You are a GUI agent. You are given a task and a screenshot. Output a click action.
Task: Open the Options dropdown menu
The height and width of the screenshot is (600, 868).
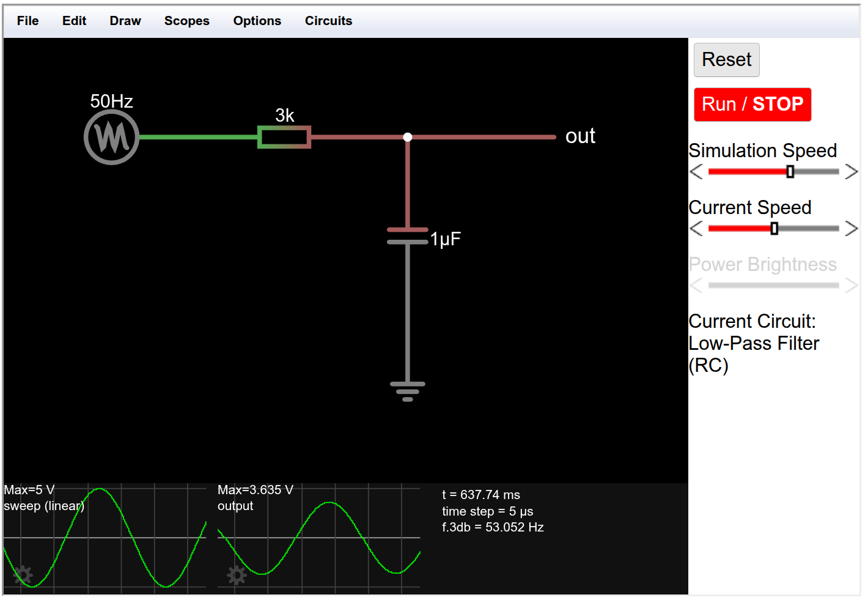click(x=257, y=21)
